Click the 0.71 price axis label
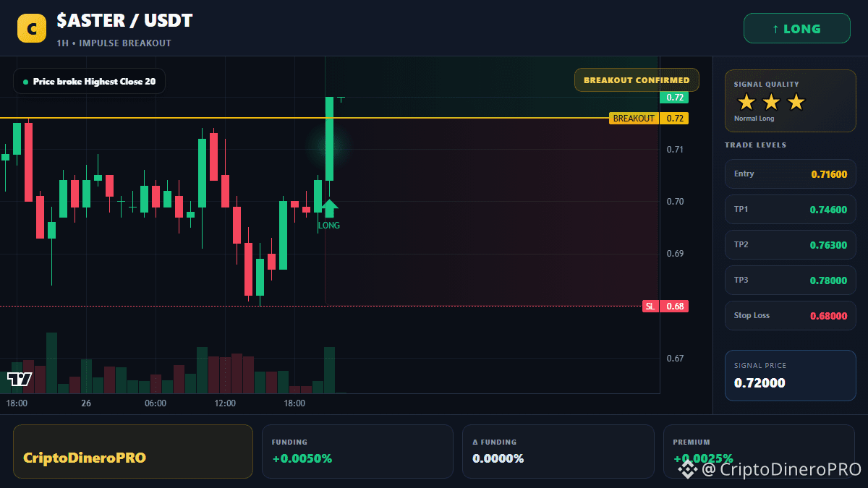This screenshot has width=868, height=488. (674, 150)
